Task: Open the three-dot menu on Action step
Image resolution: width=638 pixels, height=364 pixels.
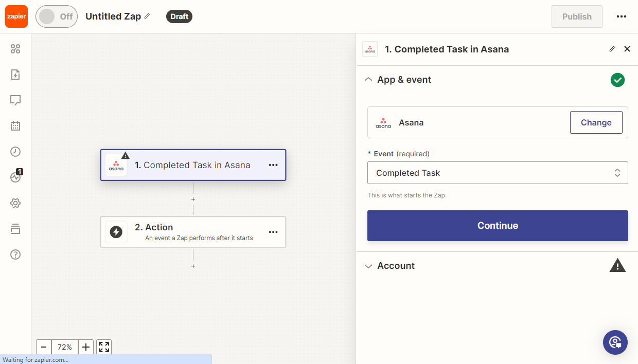Action: [273, 232]
